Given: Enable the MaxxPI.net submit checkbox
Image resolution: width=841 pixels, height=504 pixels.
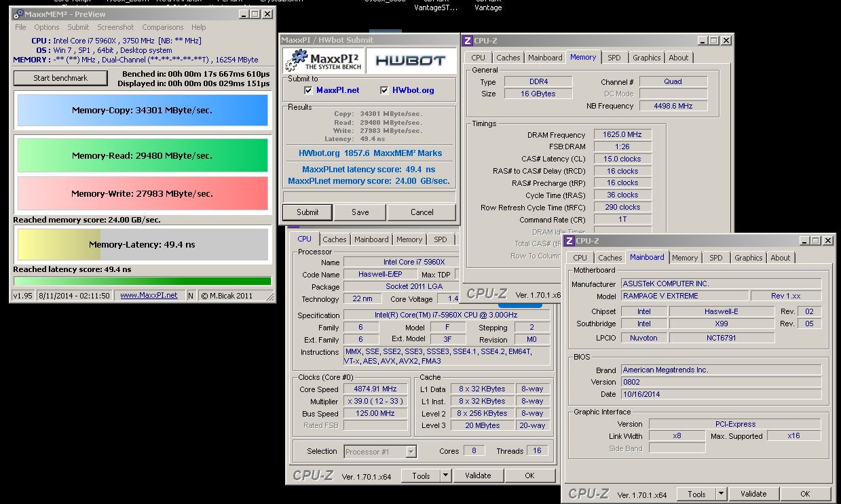Looking at the screenshot, I should 308,90.
